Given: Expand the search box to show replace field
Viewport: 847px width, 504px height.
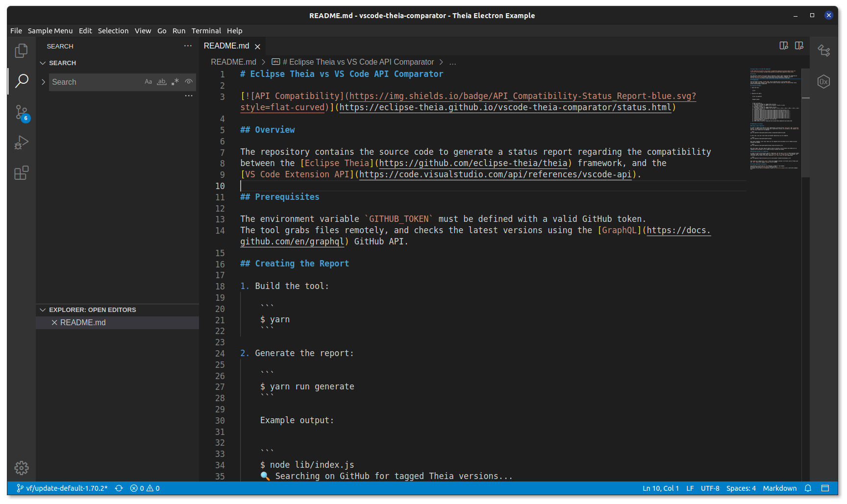Looking at the screenshot, I should [x=43, y=82].
